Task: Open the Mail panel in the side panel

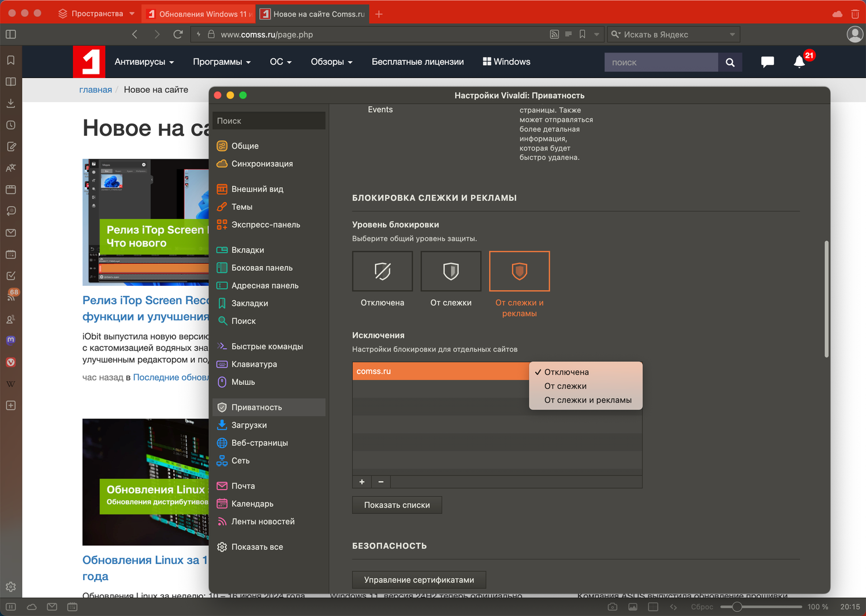Action: [x=10, y=233]
